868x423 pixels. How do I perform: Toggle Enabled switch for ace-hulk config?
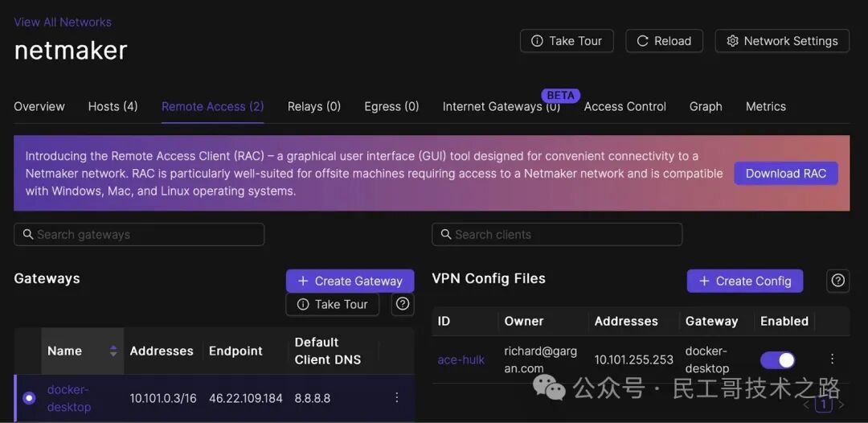click(777, 359)
